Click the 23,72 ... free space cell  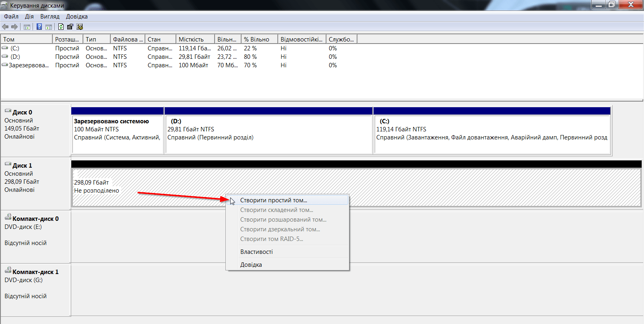coord(227,57)
